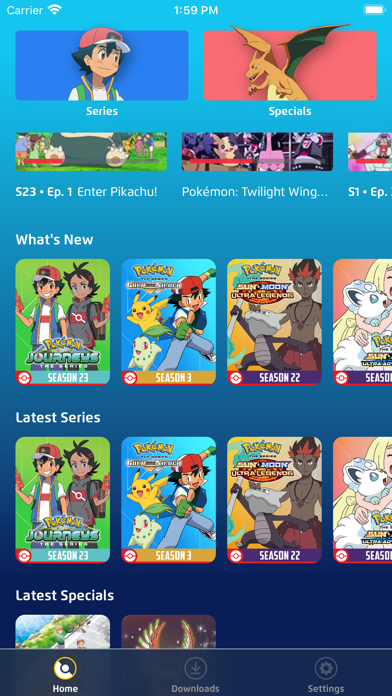Tap Poké Ball badge on What's New Season 3
The width and height of the screenshot is (392, 696).
129,378
